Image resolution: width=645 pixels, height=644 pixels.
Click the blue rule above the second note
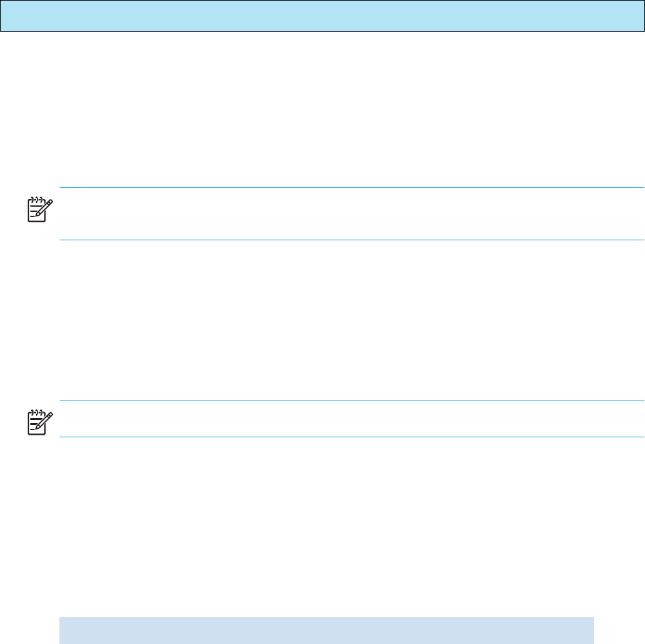pos(352,400)
